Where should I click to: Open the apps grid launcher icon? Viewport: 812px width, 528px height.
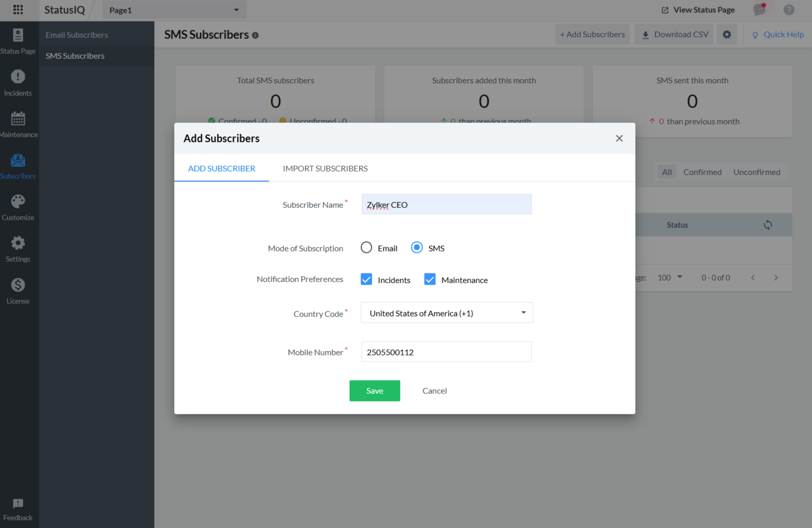coord(18,10)
